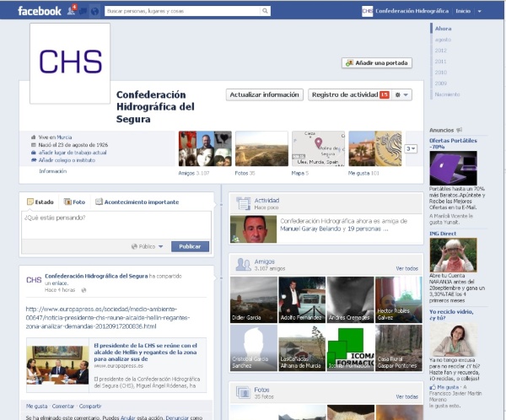
Task: Jump to 2012 in the timeline
Action: [440, 51]
